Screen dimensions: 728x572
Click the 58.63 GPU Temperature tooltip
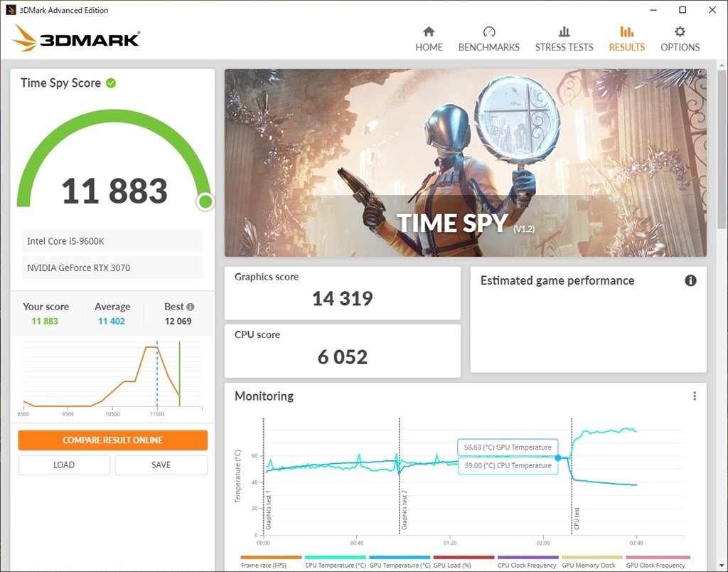click(508, 447)
